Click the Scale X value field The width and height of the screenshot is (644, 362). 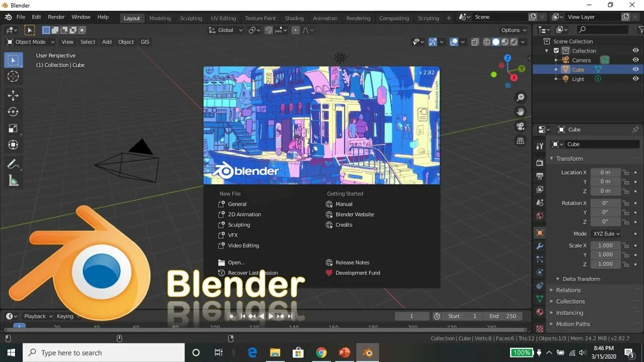coord(605,245)
